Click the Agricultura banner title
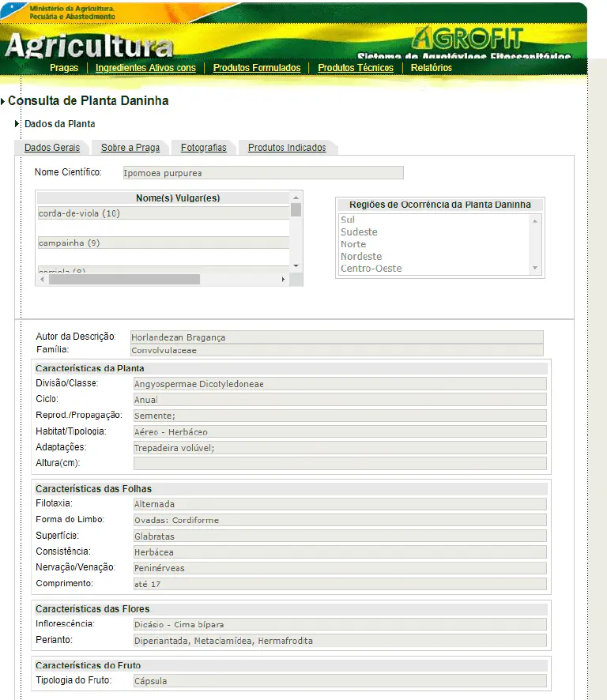The image size is (607, 700). pyautogui.click(x=89, y=46)
